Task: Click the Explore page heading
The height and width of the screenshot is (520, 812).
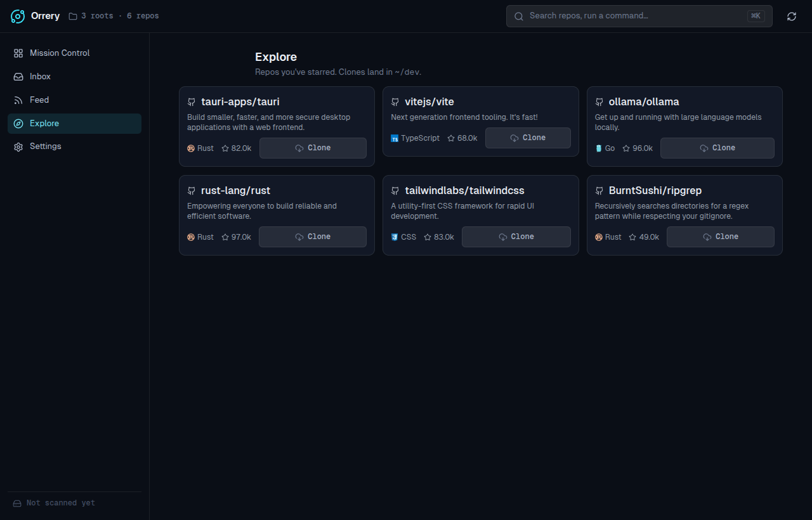Action: tap(276, 57)
